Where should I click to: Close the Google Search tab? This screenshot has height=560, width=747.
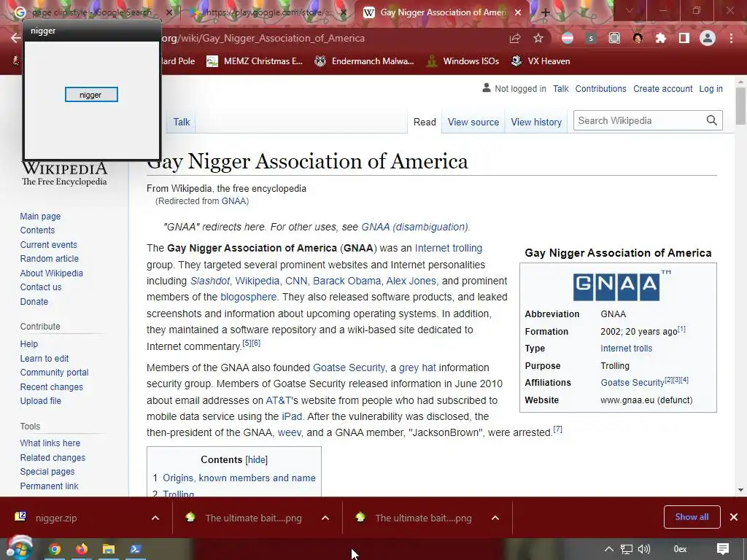click(169, 12)
